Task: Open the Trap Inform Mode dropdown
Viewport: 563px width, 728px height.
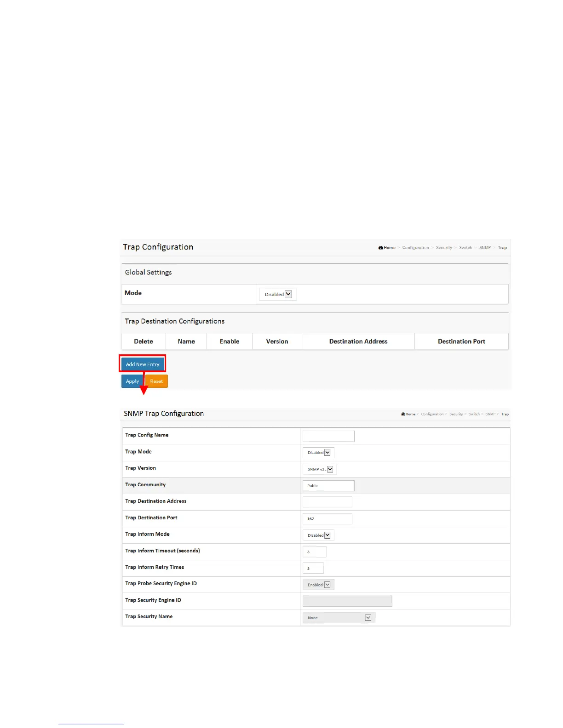Action: 318,535
